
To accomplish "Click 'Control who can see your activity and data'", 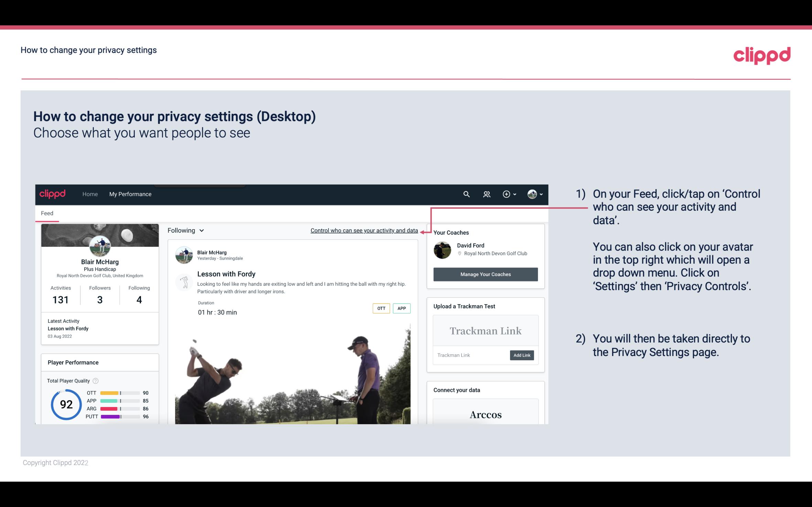I will (364, 230).
